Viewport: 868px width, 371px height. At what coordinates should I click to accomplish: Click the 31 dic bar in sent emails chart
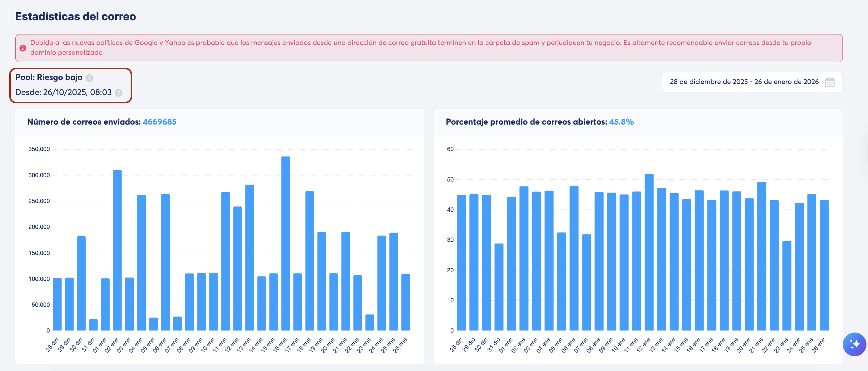pos(93,325)
